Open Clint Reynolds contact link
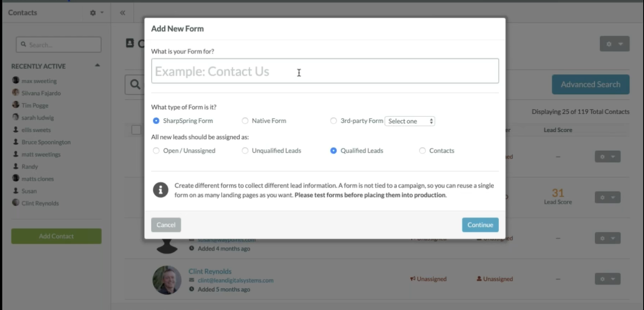Viewport: 644px width, 310px height. click(x=210, y=271)
